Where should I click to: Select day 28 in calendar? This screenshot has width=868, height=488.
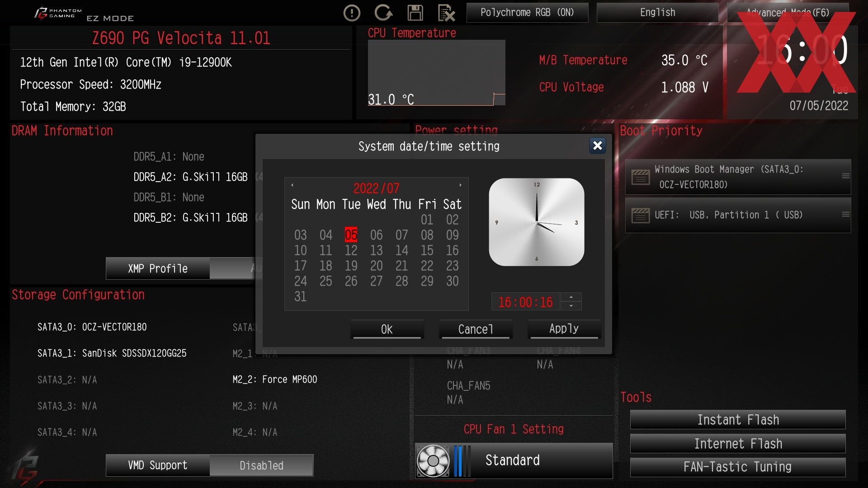(401, 281)
